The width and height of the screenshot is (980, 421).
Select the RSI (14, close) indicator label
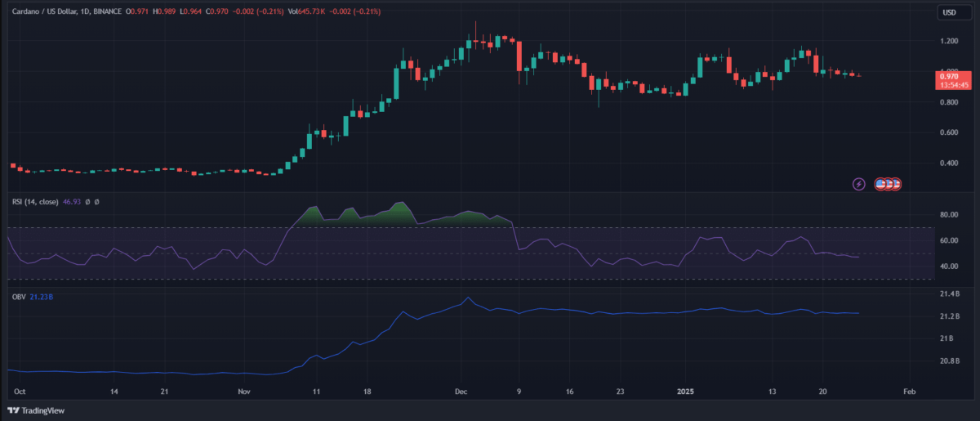pyautogui.click(x=34, y=200)
